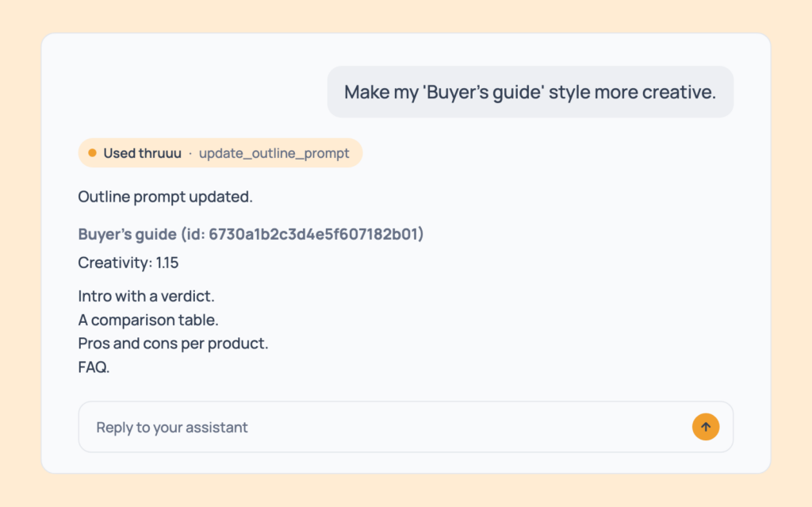
Task: Click the 'A comparison table.' line
Action: pos(148,320)
